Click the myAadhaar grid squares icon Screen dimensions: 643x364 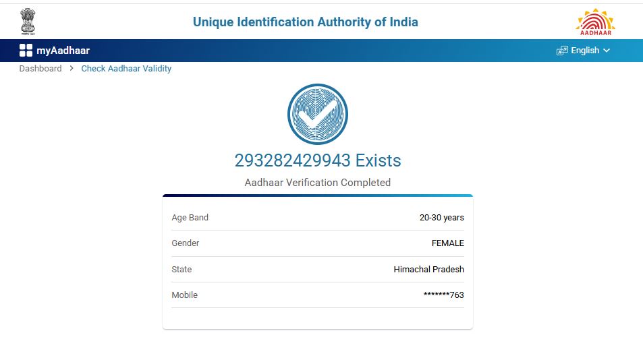(x=26, y=51)
